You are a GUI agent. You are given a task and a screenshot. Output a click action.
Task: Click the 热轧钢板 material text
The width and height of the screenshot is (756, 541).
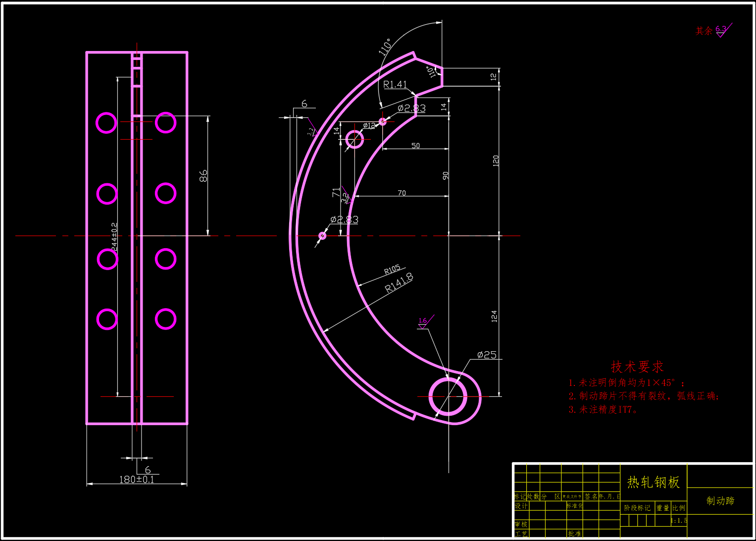(654, 482)
